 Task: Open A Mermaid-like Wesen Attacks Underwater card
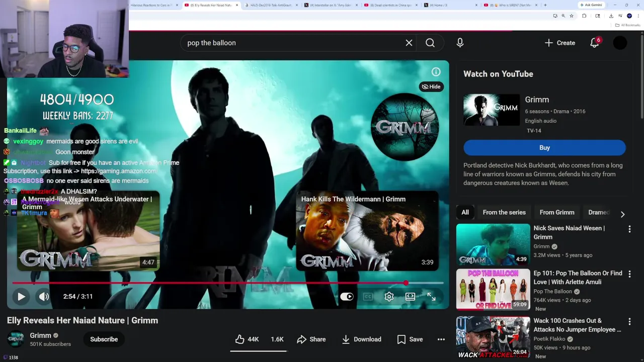click(x=89, y=231)
